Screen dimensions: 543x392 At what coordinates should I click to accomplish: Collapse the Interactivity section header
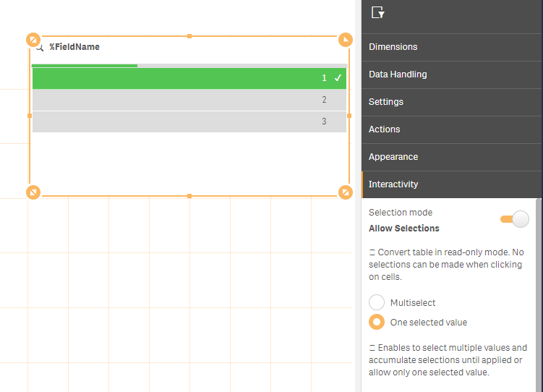click(451, 184)
